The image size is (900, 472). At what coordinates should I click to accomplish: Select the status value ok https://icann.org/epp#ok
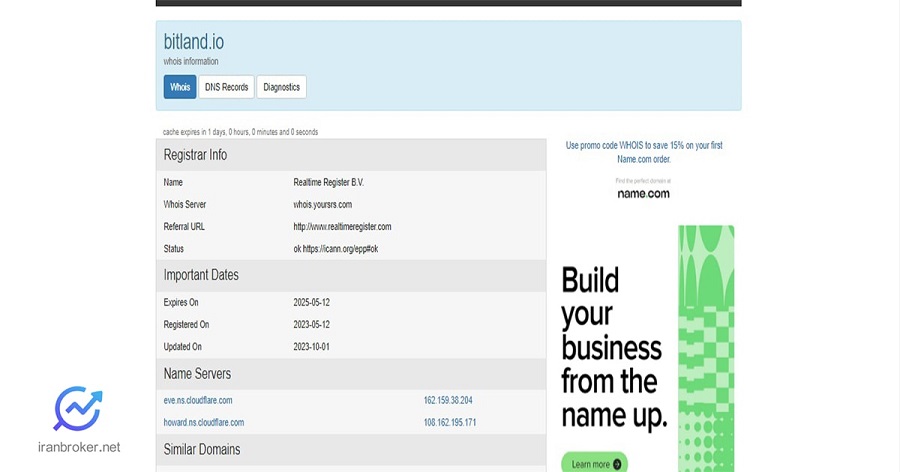[x=336, y=249]
